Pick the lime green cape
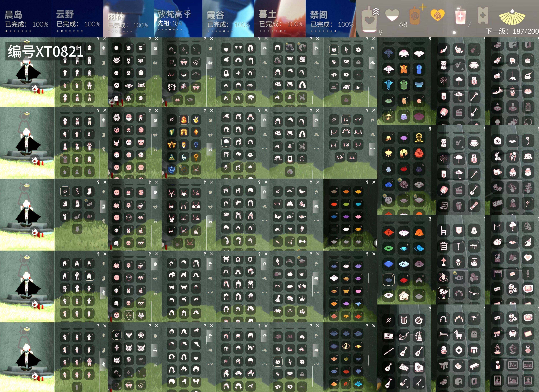539x392 pixels. click(346, 204)
